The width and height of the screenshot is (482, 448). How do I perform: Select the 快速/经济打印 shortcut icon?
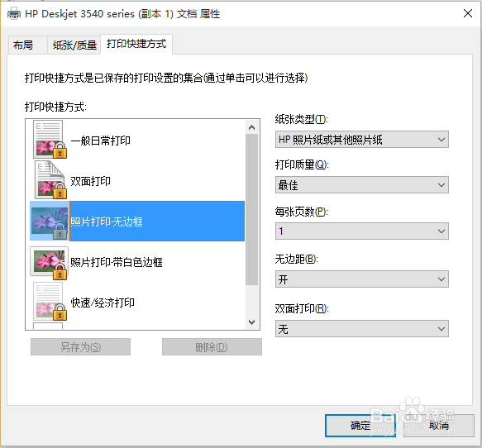point(50,302)
